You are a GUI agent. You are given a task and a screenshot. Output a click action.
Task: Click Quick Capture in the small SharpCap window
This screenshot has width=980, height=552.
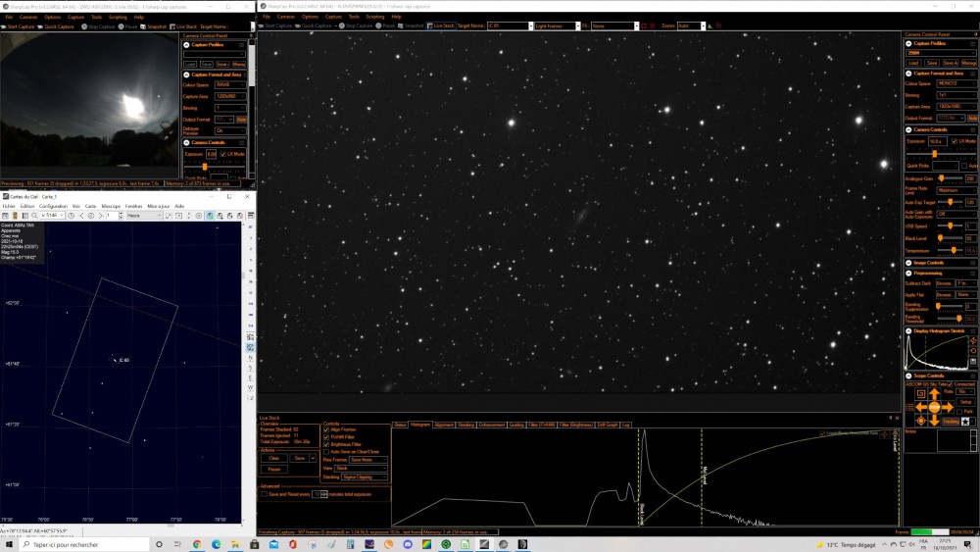coord(56,26)
